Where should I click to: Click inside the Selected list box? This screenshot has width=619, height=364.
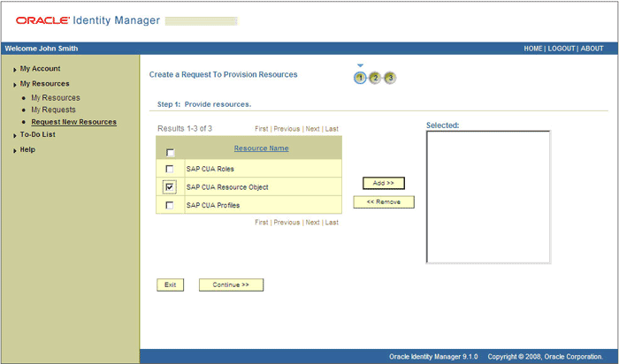(x=488, y=197)
